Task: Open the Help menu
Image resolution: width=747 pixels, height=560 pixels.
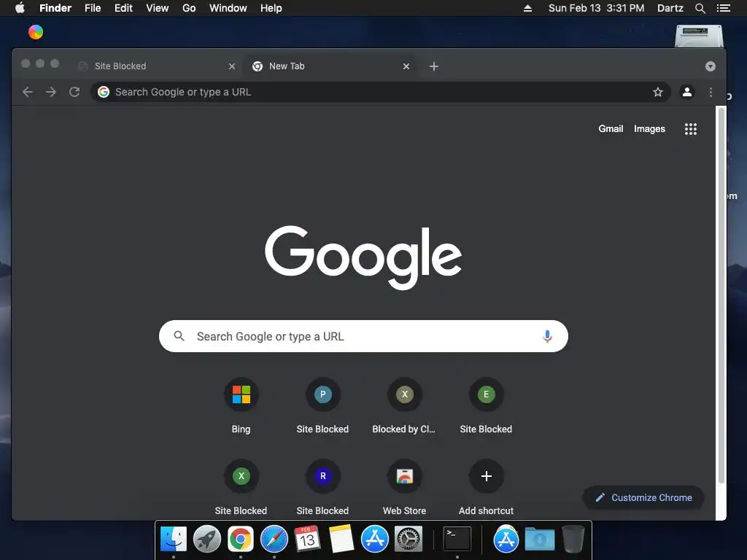Action: pyautogui.click(x=271, y=8)
